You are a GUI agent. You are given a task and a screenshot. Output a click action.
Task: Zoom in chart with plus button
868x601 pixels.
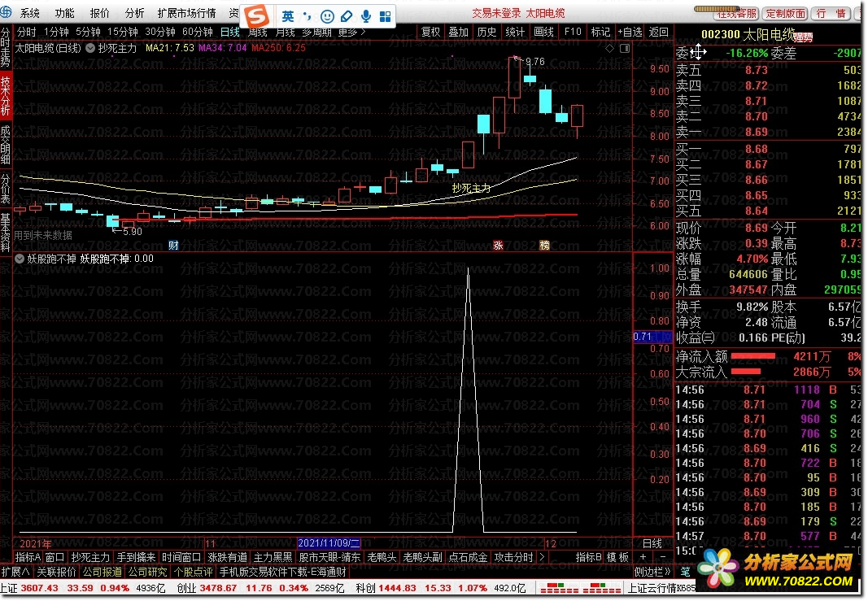(643, 557)
